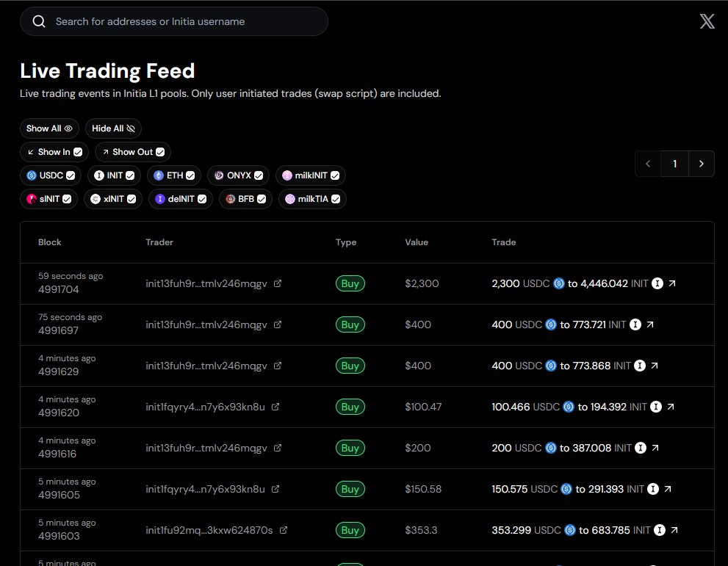728x566 pixels.
Task: Toggle the Show Out filter
Action: click(133, 152)
